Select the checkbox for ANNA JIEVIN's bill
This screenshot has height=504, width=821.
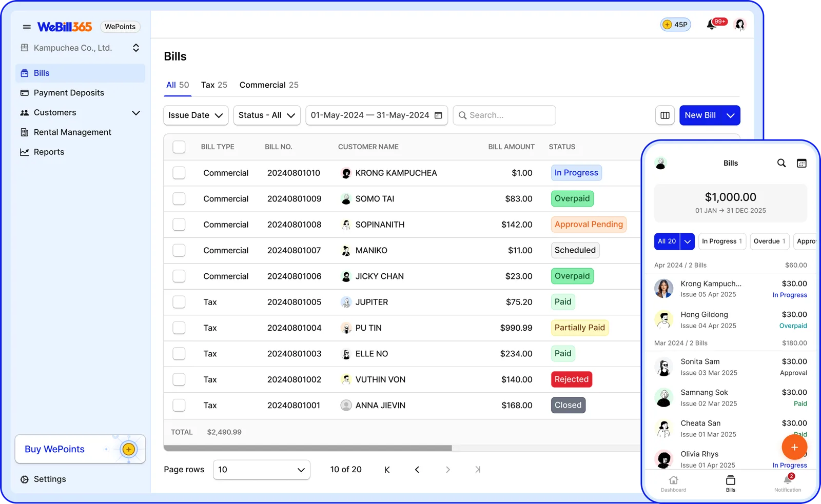[179, 406]
